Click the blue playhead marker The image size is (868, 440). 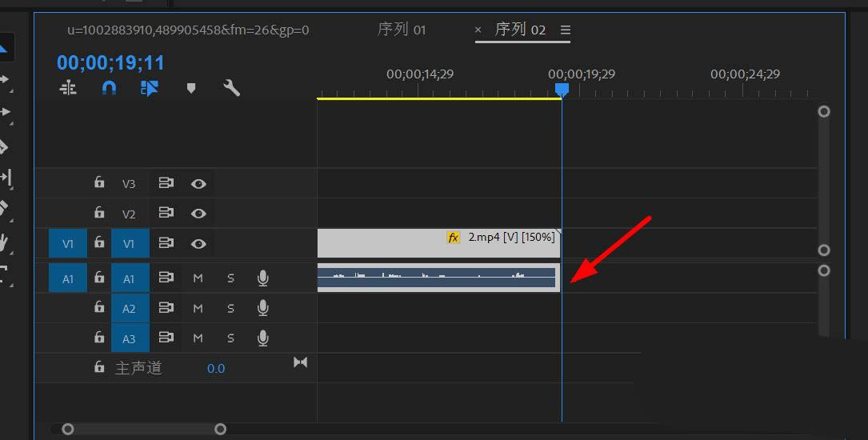click(562, 89)
